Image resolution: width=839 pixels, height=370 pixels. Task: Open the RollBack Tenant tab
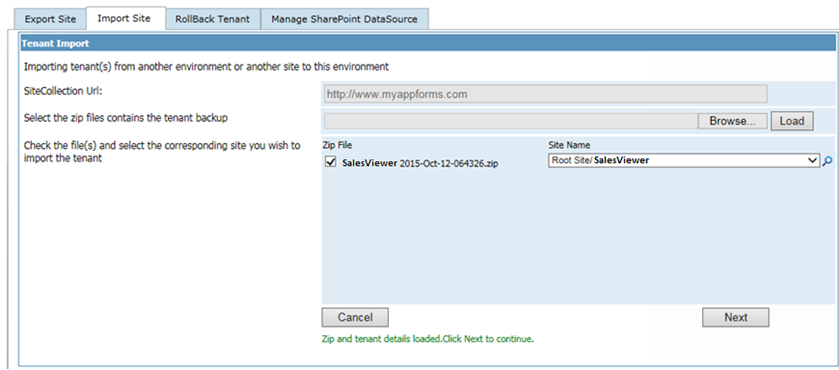point(212,19)
